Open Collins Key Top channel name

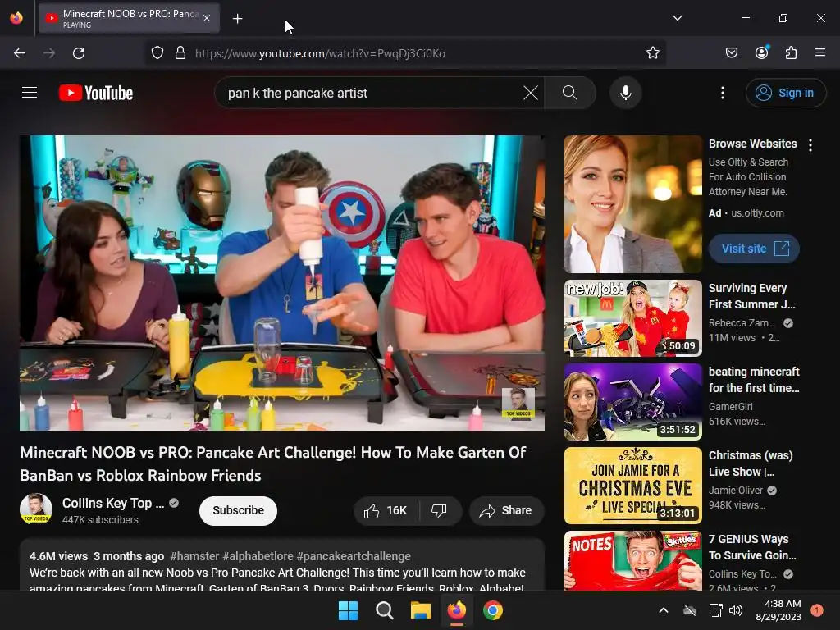coord(113,503)
